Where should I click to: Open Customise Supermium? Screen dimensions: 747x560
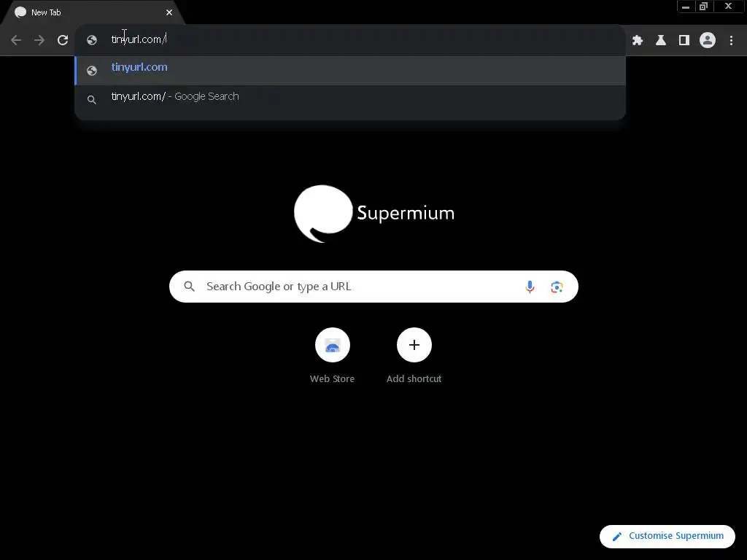click(x=667, y=536)
